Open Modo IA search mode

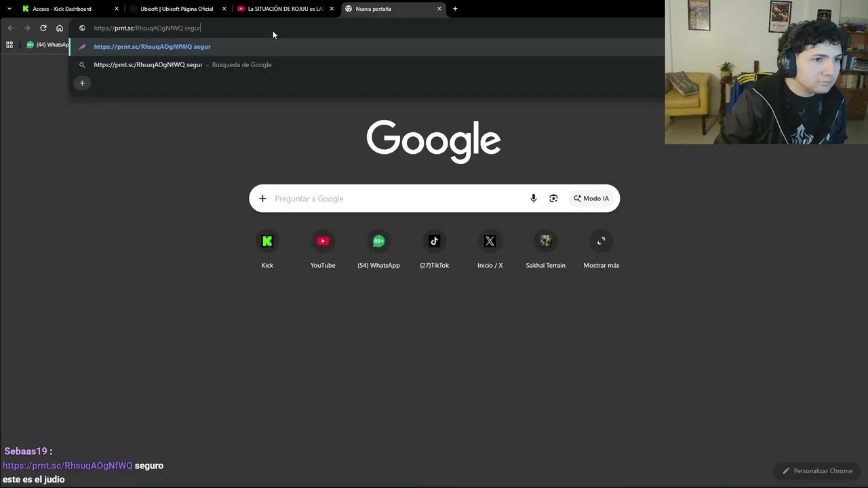(591, 199)
